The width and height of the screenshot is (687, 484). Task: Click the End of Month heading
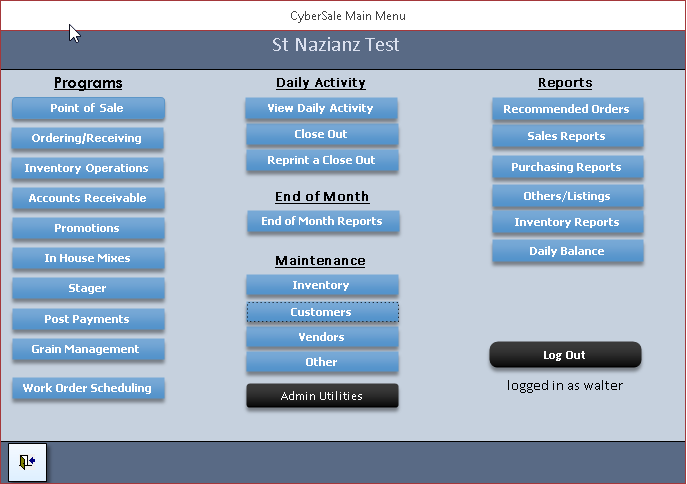[322, 197]
